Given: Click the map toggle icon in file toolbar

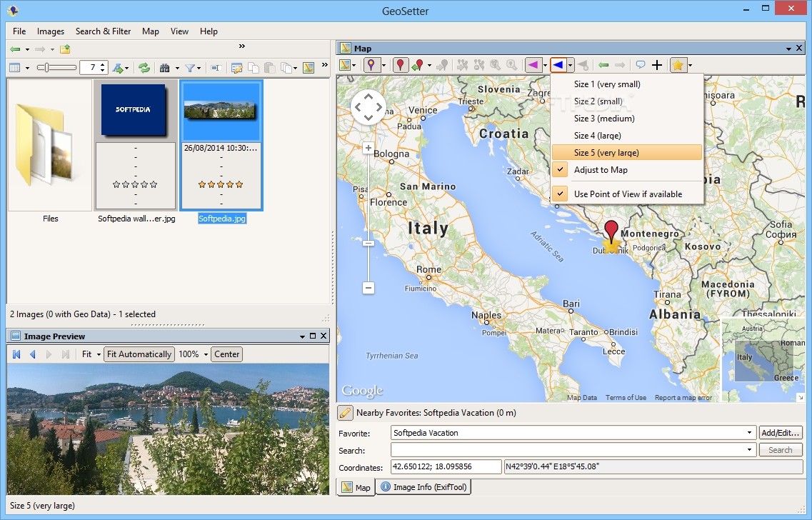Looking at the screenshot, I should [x=309, y=67].
